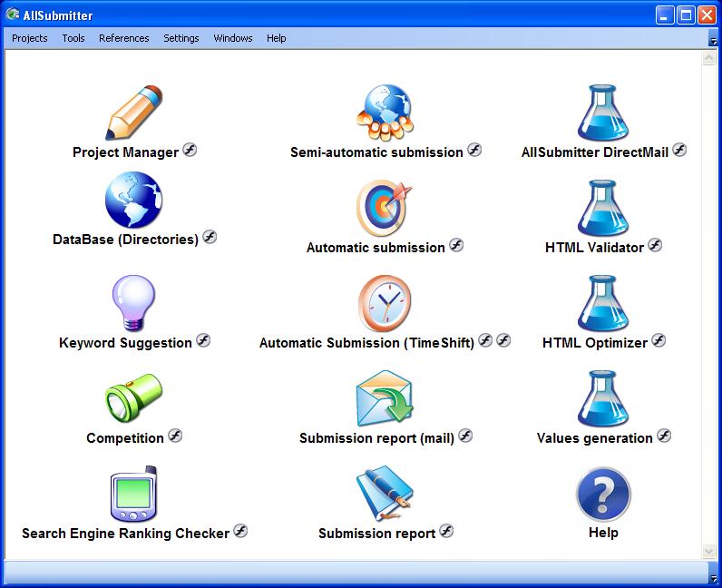Open the HTML Validator flask icon
This screenshot has height=588, width=722.
pyautogui.click(x=603, y=208)
